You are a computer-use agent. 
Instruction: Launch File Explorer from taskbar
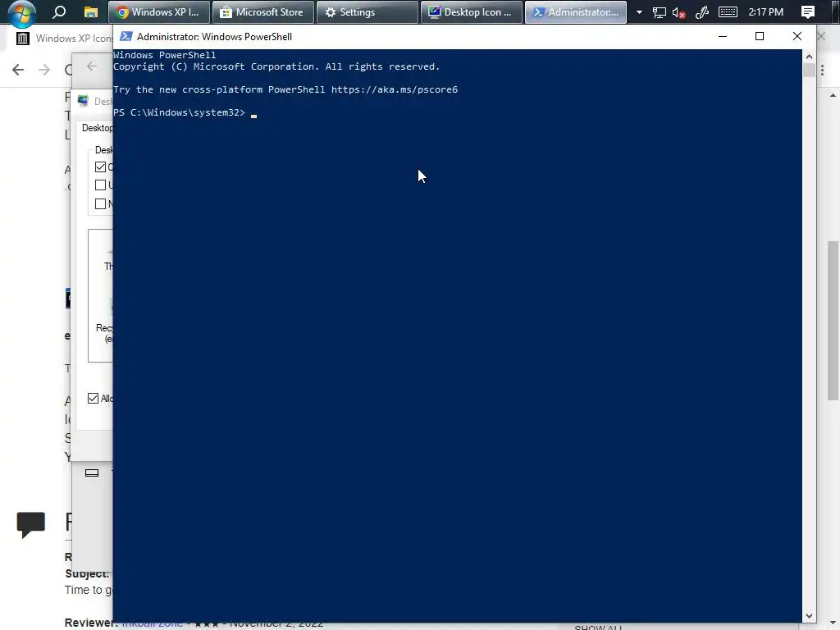pyautogui.click(x=90, y=11)
